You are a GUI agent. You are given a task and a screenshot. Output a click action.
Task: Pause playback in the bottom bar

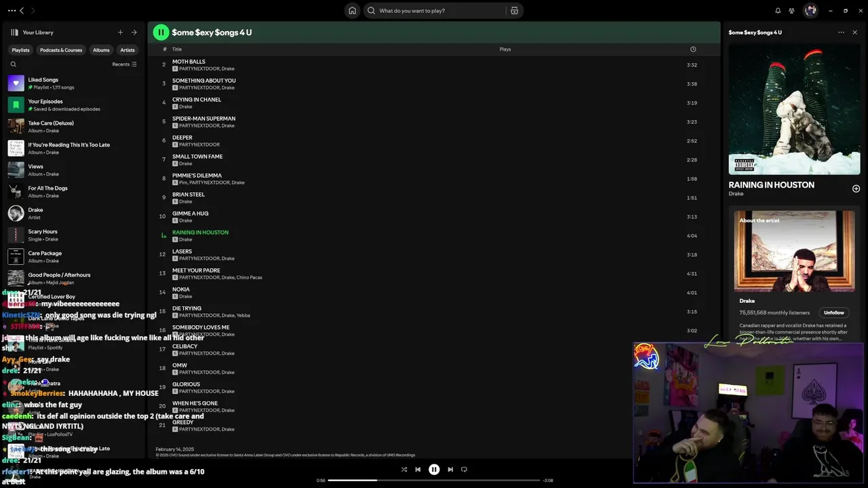pyautogui.click(x=434, y=469)
